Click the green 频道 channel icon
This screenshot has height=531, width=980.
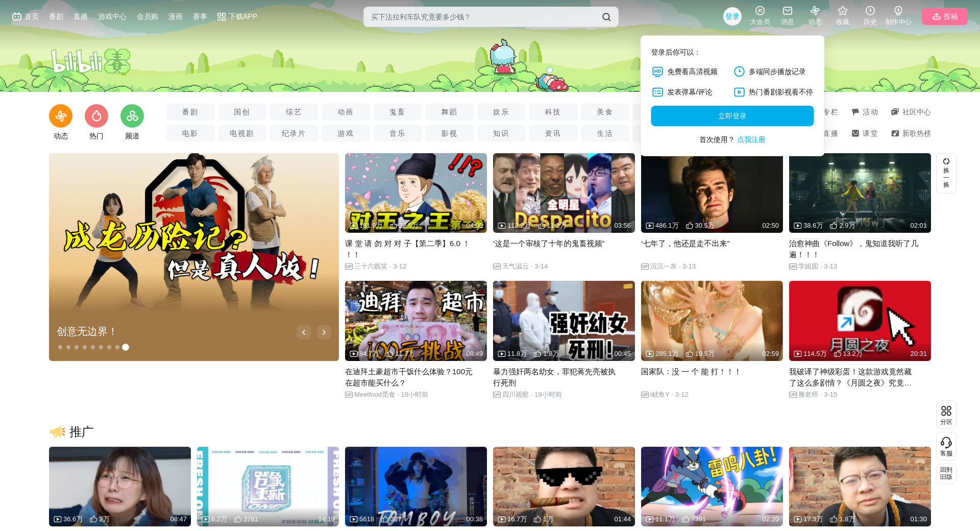click(132, 116)
